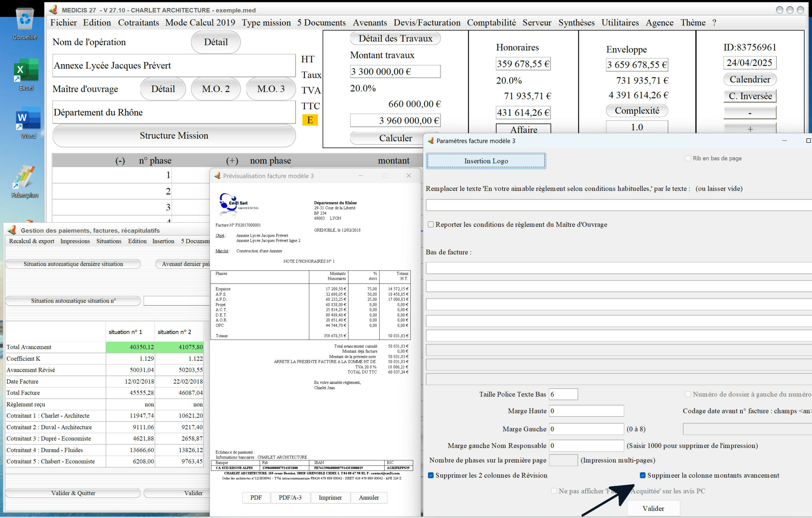The height and width of the screenshot is (518, 812).
Task: Toggle Rib en bas de page checkbox
Action: coord(688,158)
